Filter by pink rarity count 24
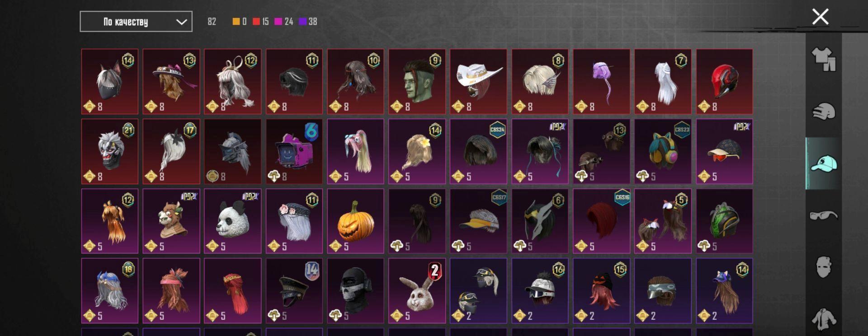 (284, 21)
